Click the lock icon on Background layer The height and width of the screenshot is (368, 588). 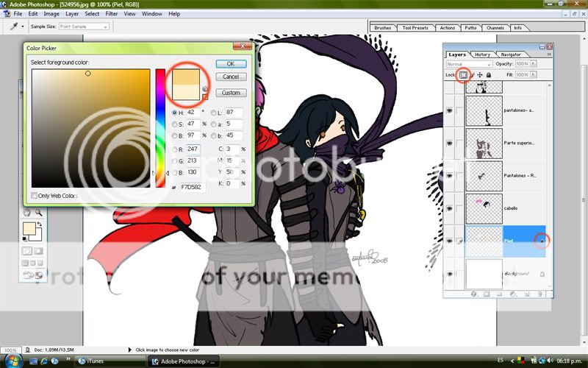pyautogui.click(x=542, y=275)
